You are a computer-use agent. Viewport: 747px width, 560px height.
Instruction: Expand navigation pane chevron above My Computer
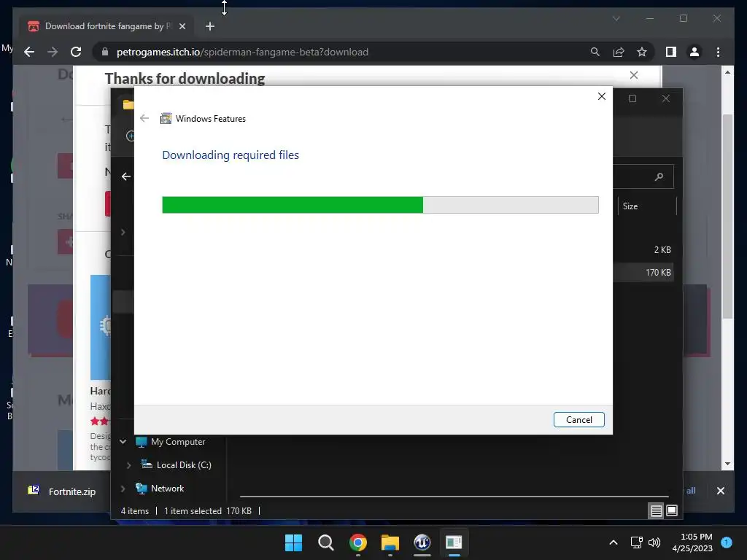click(123, 232)
